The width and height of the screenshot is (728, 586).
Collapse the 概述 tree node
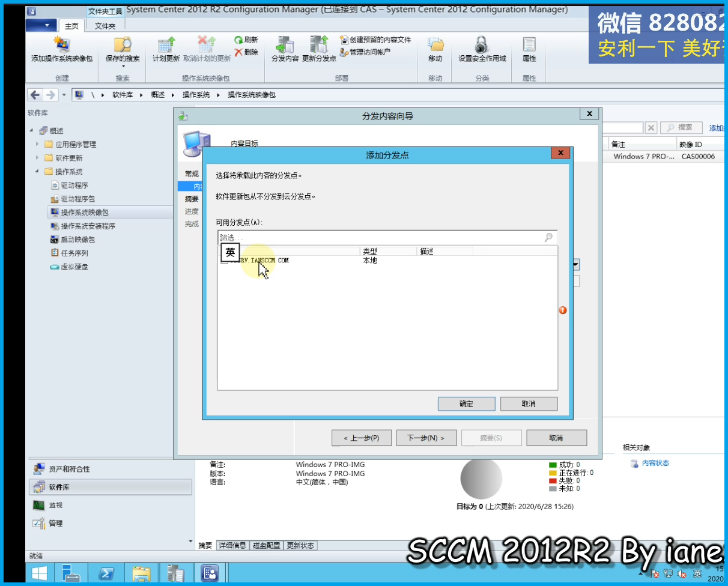click(31, 131)
